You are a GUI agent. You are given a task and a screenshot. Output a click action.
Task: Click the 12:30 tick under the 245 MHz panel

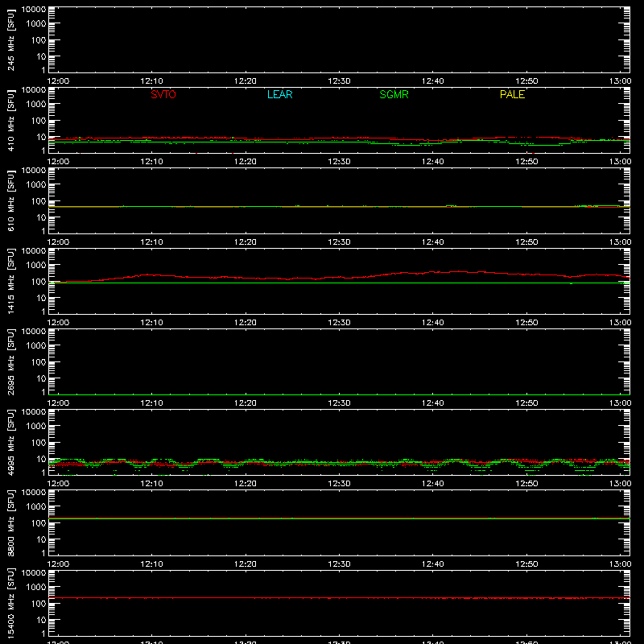(339, 81)
